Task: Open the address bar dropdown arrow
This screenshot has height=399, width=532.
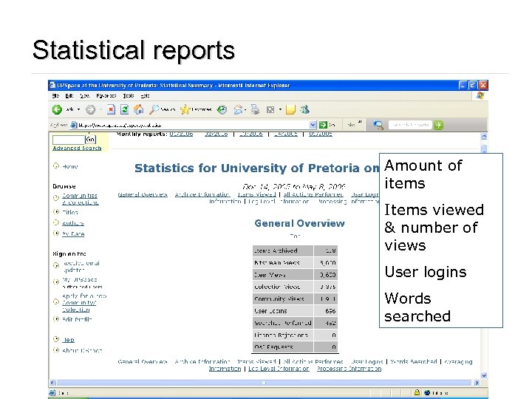Action: [x=313, y=125]
